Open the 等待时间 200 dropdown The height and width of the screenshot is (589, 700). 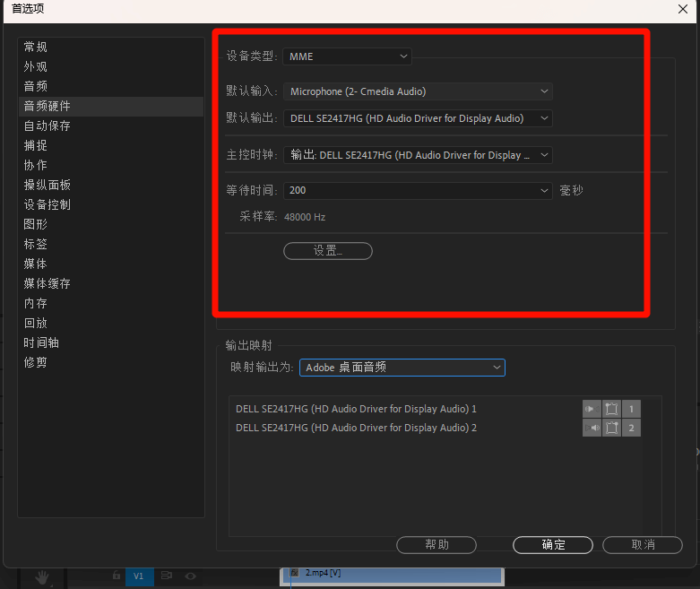pyautogui.click(x=418, y=190)
